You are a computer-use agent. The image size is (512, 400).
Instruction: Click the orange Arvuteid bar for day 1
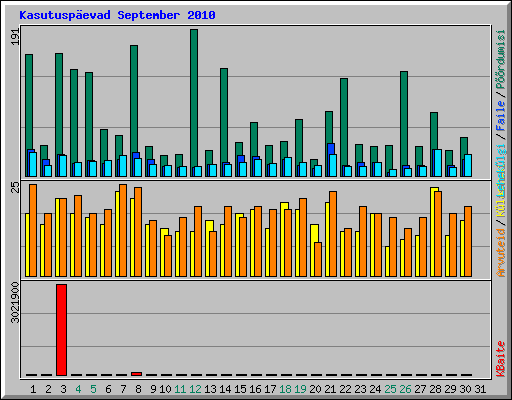point(33,230)
